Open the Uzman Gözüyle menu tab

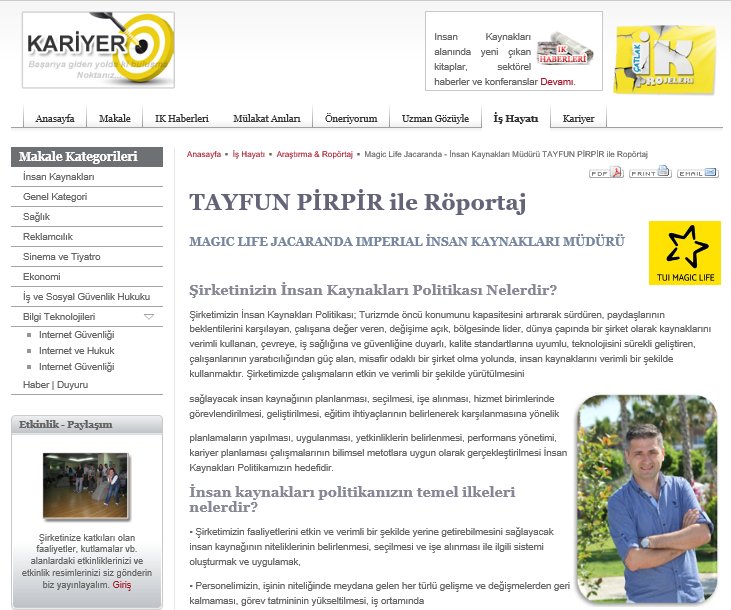[435, 118]
